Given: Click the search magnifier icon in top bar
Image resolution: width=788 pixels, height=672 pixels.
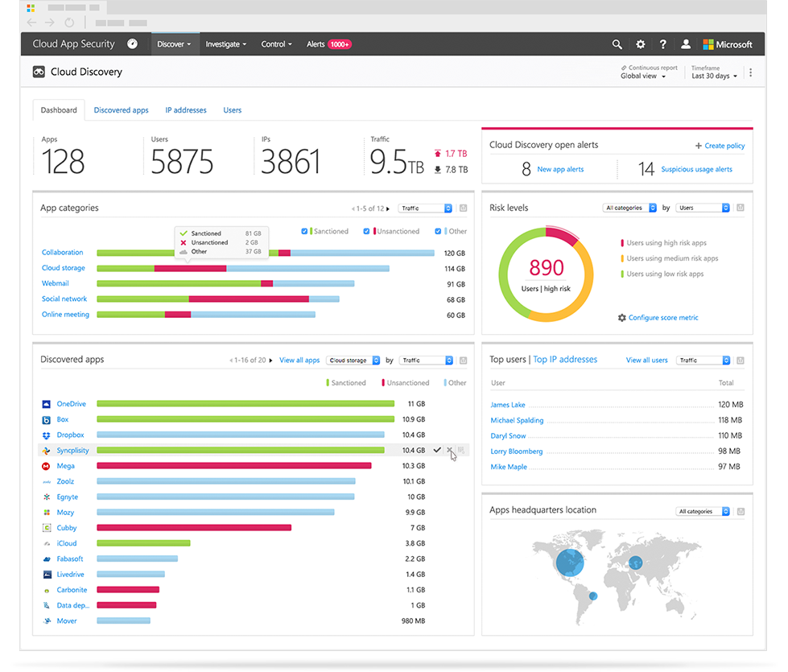Looking at the screenshot, I should point(617,44).
